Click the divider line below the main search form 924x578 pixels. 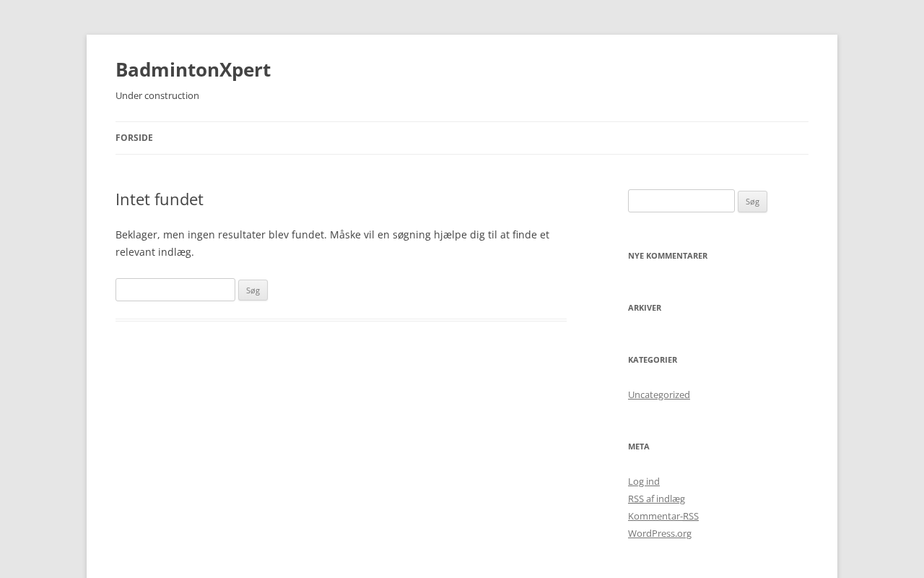click(341, 319)
